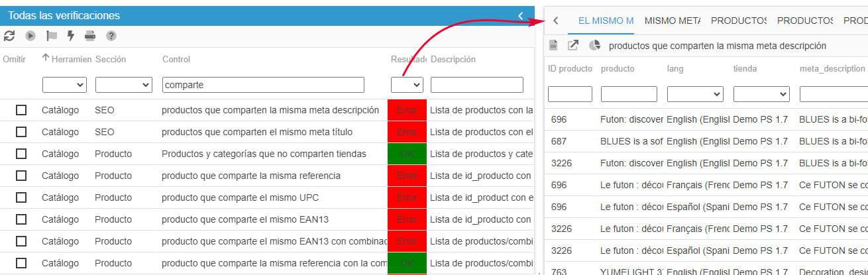This screenshot has height=275, width=868.
Task: Open the Resultado filter dropdown
Action: [x=407, y=85]
